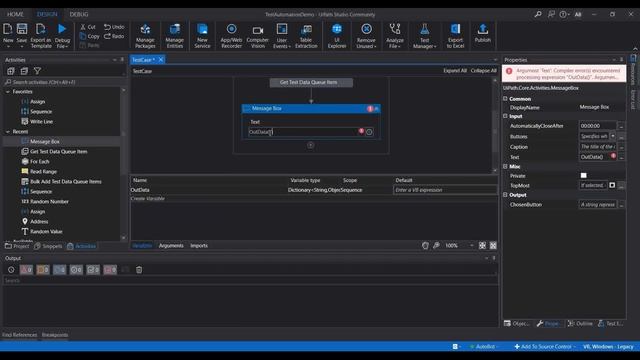Open the Arguments tab in designer
The image size is (640, 360).
tap(171, 246)
